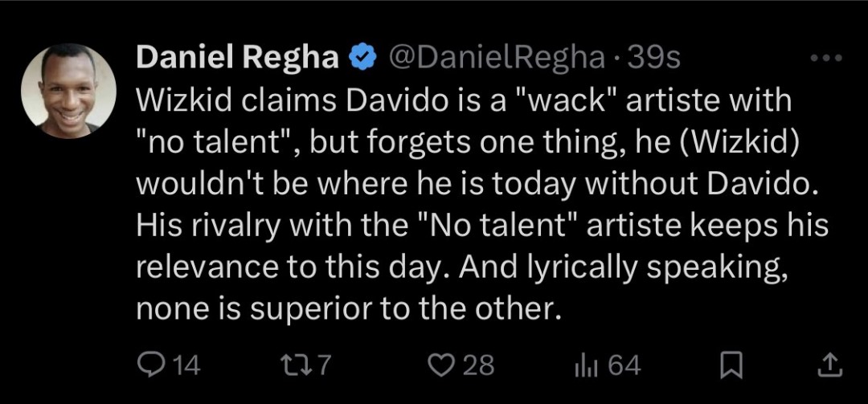The image size is (868, 404).
Task: Click the like count 28
Action: (x=477, y=366)
